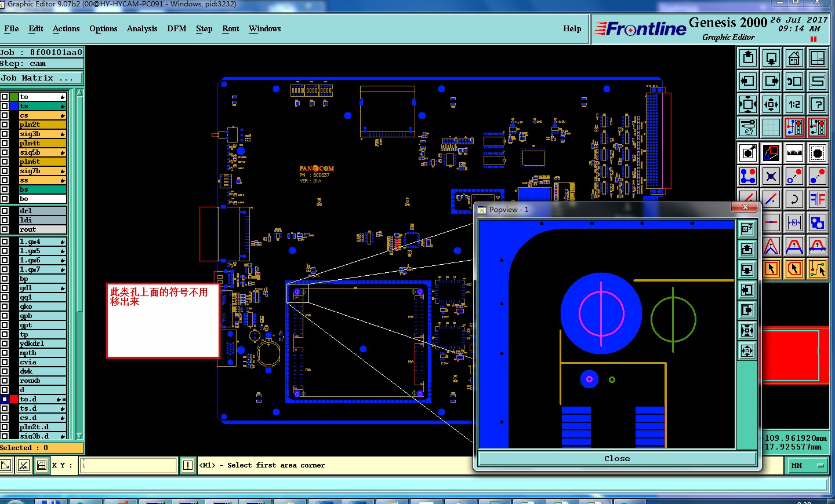Open the DFM menu
The width and height of the screenshot is (835, 504).
(x=177, y=28)
